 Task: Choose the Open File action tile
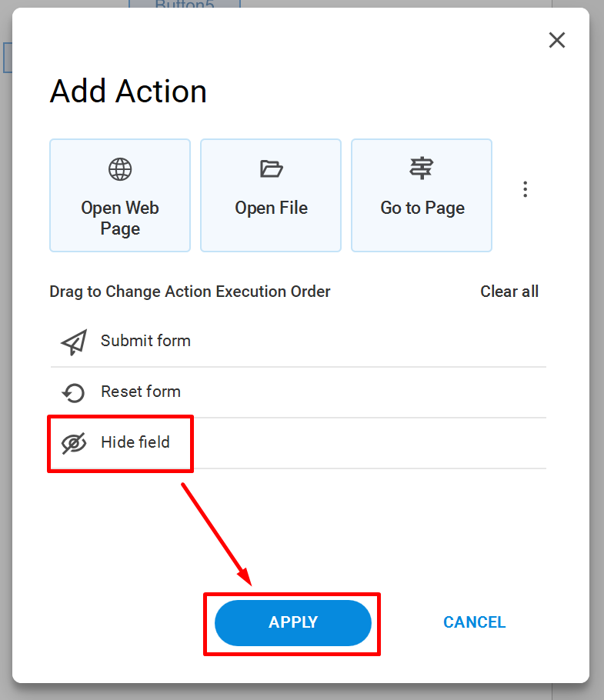[x=271, y=195]
